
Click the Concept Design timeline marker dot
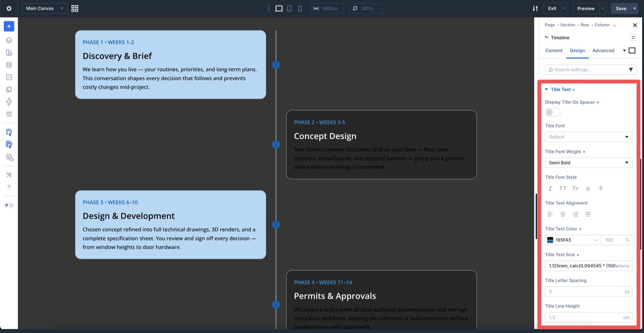tap(276, 145)
